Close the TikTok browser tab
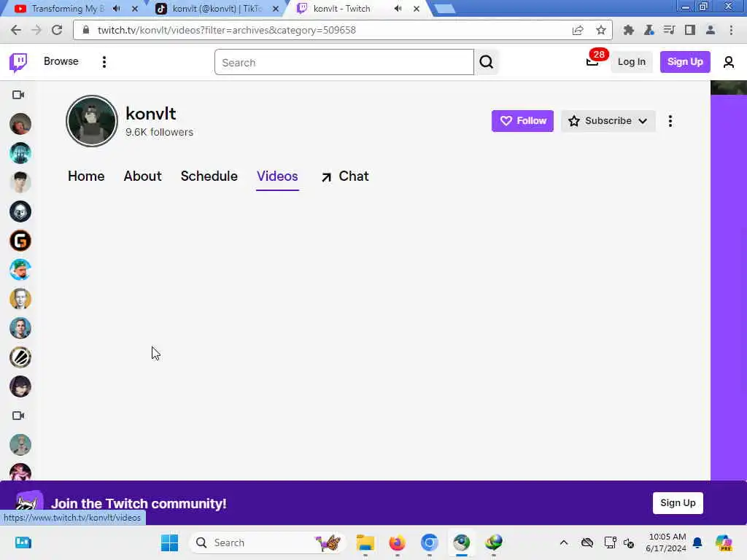Viewport: 747px width, 560px height. (275, 9)
